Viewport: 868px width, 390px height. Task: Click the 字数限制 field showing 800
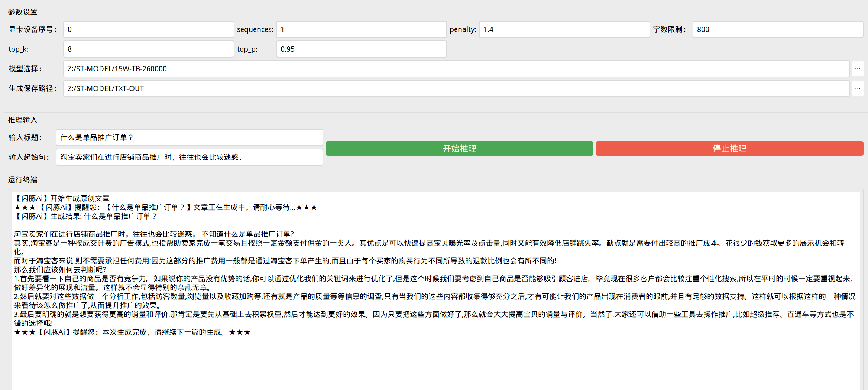click(x=778, y=29)
